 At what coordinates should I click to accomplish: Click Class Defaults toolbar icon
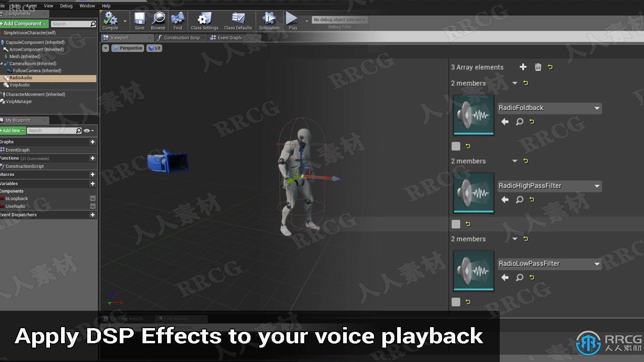tap(238, 21)
